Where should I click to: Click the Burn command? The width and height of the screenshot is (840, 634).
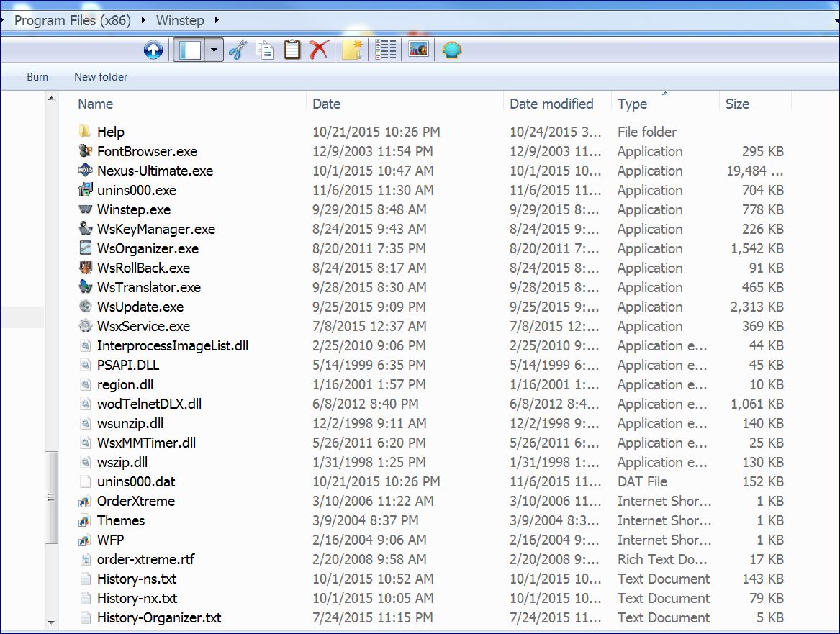pyautogui.click(x=37, y=77)
